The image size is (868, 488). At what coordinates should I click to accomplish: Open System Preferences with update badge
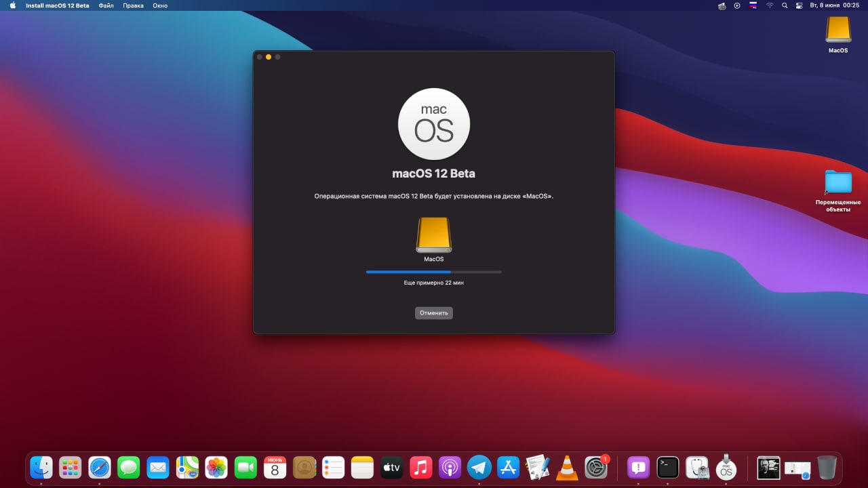pyautogui.click(x=596, y=467)
